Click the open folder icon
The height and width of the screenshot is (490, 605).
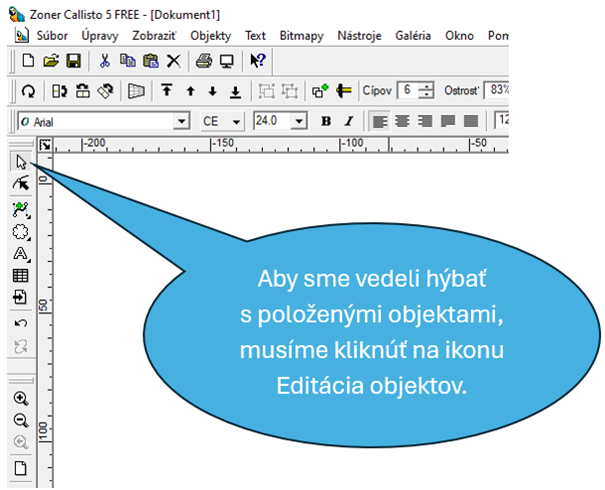coord(51,61)
